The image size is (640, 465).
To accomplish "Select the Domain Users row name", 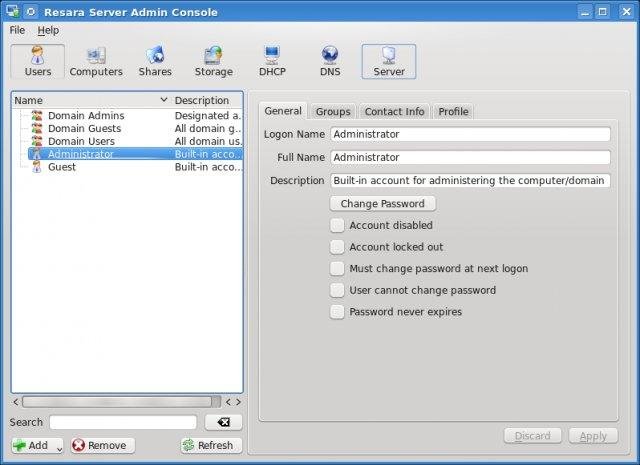I will pos(81,141).
